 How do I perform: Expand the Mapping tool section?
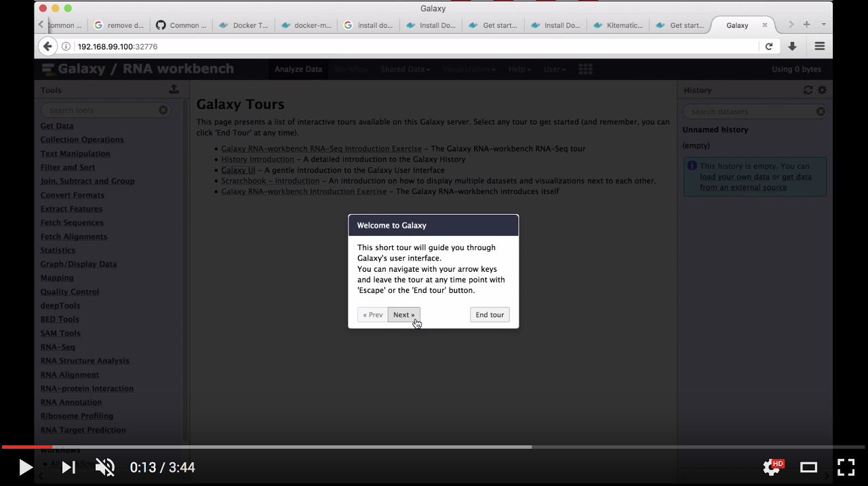click(57, 278)
